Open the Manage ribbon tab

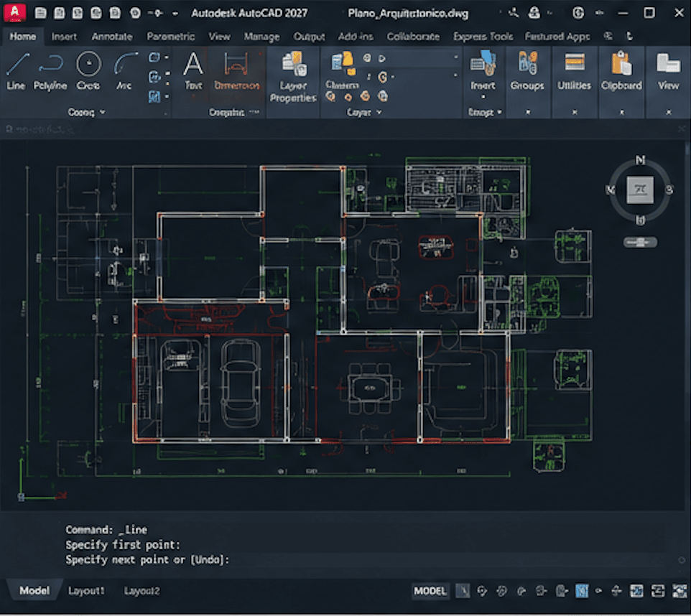click(x=261, y=37)
